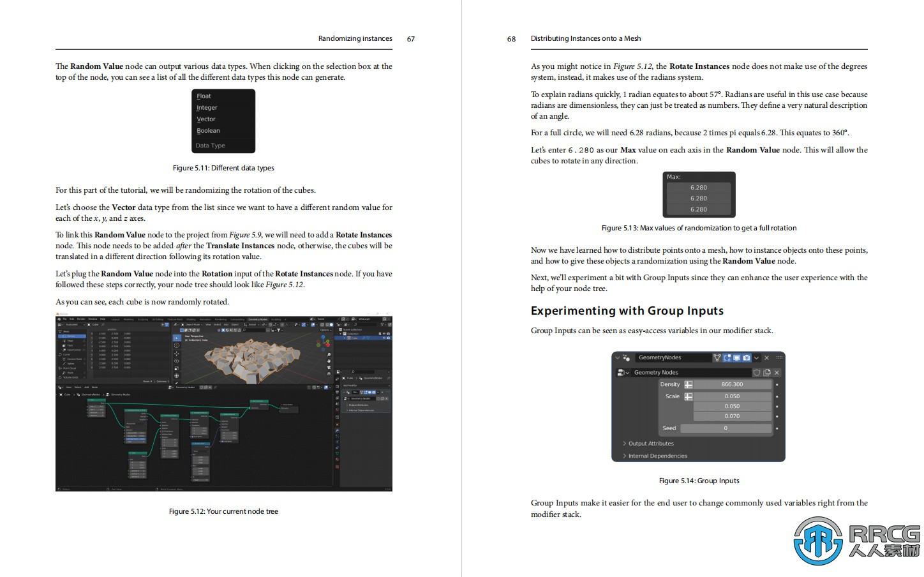Click Density value field 866.300

click(x=732, y=384)
